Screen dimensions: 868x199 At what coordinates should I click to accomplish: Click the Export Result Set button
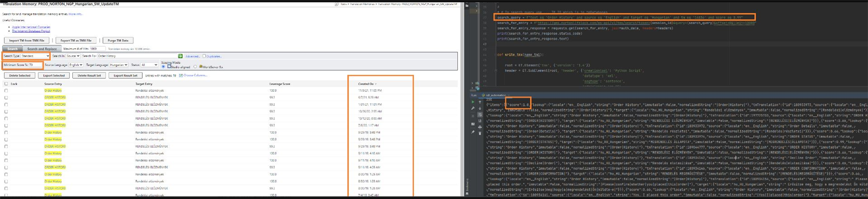click(x=125, y=76)
